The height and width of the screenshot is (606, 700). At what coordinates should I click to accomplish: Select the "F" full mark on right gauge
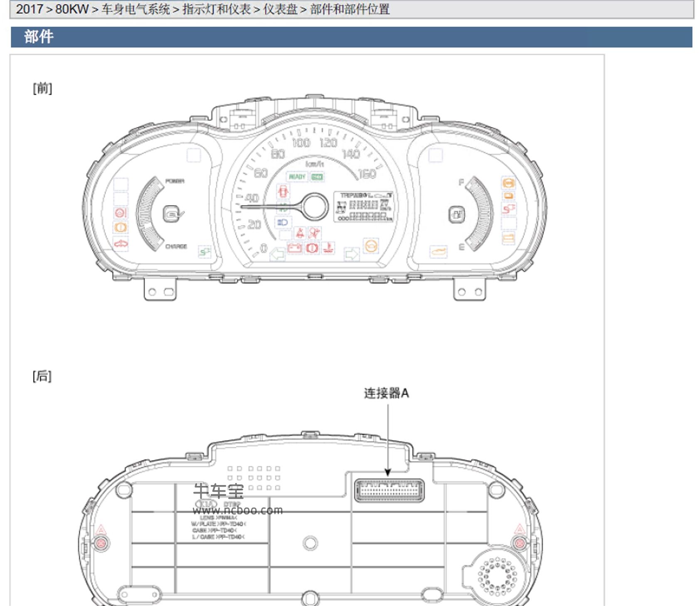click(x=461, y=182)
